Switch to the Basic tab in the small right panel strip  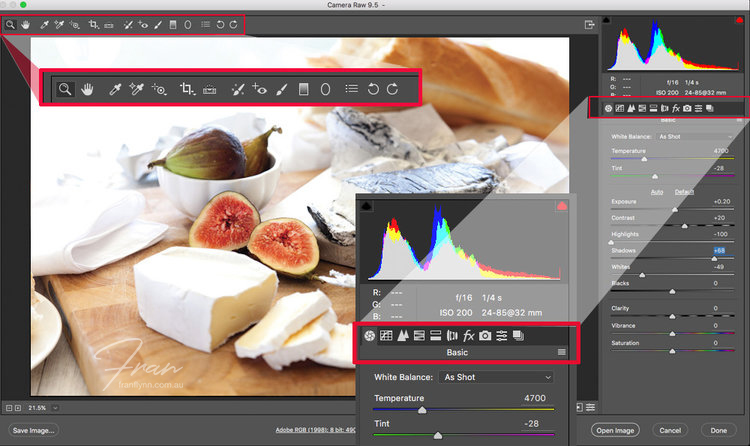point(608,109)
